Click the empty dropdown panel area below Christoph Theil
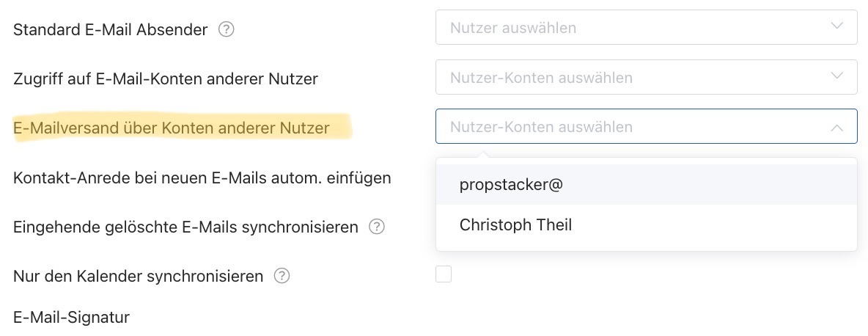 (x=646, y=247)
